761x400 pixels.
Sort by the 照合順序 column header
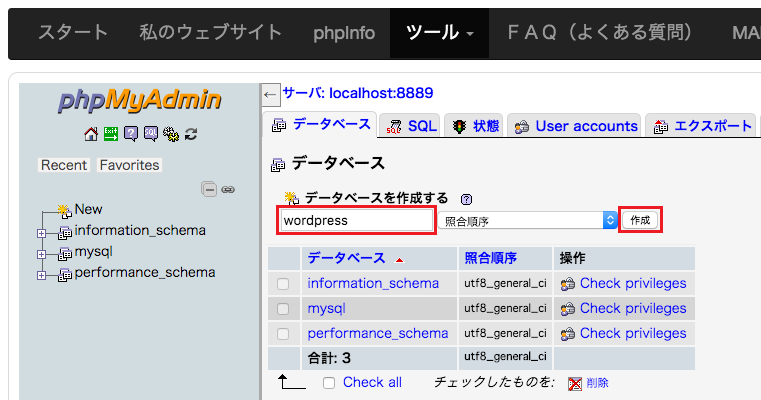(491, 258)
